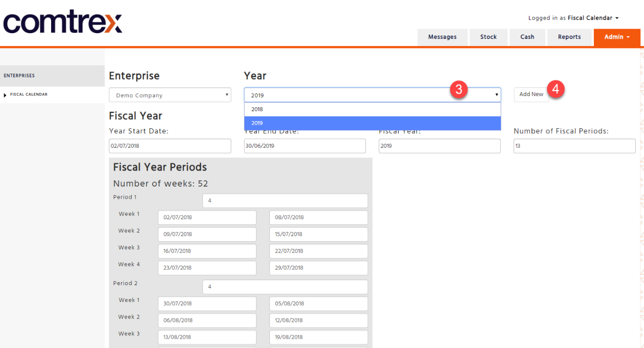Click the Year Start Date field
Image resolution: width=644 pixels, height=348 pixels.
tap(170, 146)
